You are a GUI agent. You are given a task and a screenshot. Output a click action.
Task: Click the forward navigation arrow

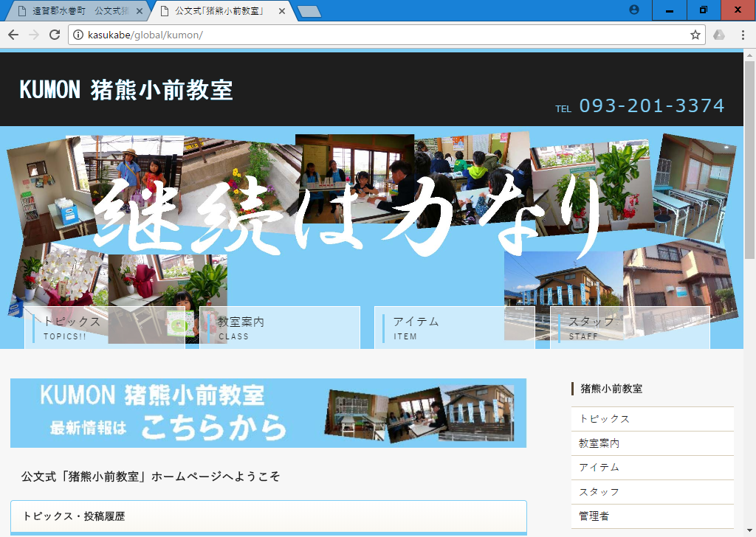[x=34, y=35]
